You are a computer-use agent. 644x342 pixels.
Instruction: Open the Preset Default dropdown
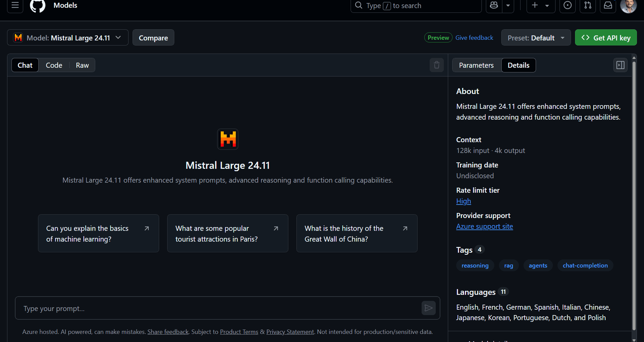(536, 37)
